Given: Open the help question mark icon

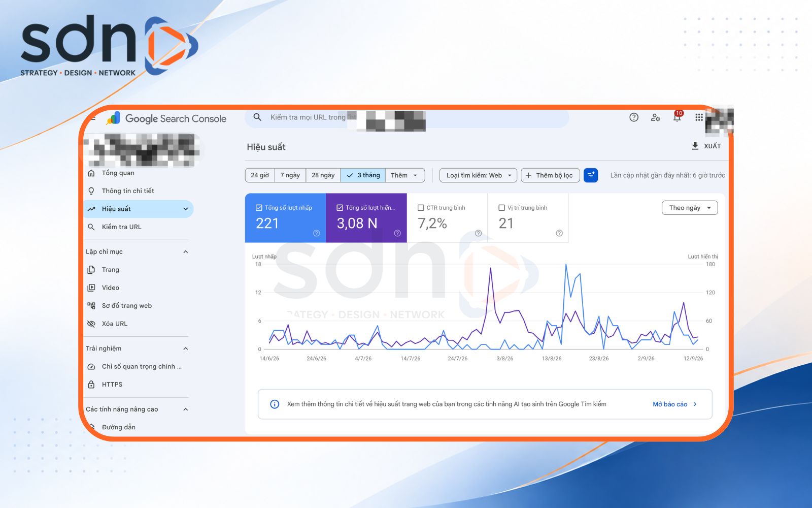Looking at the screenshot, I should (x=634, y=117).
